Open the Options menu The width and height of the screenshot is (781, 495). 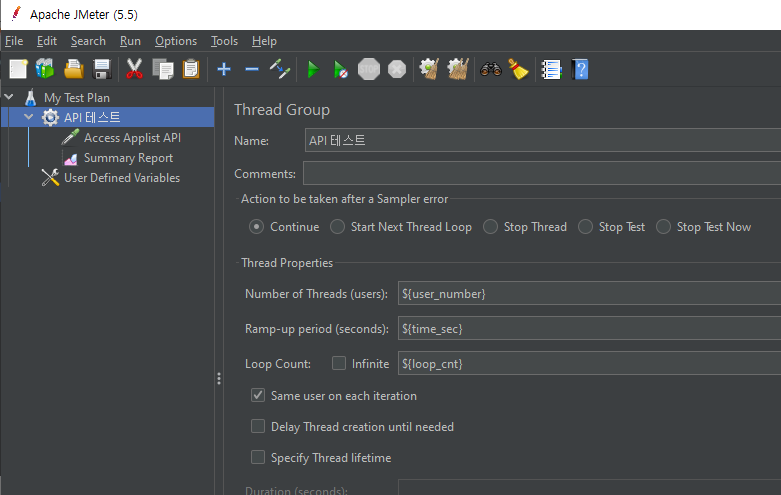[x=176, y=41]
